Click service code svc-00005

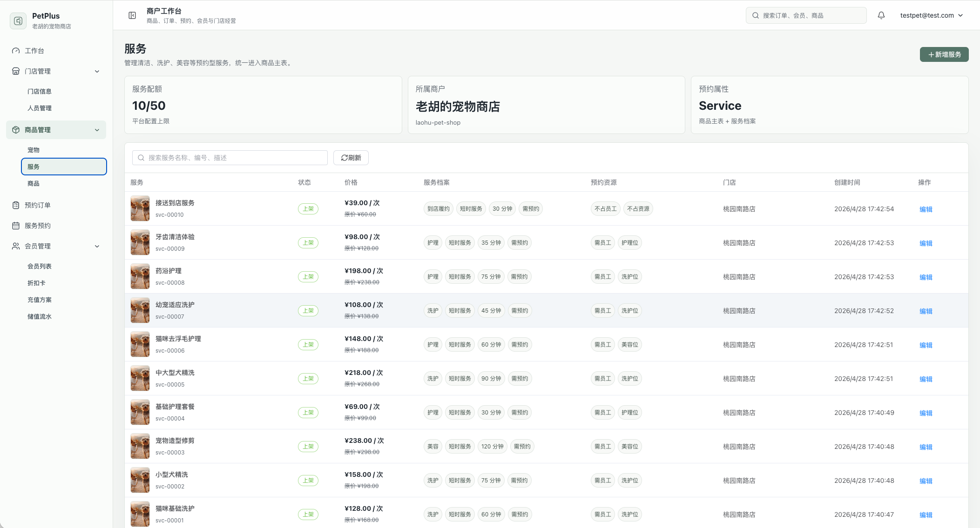170,385
